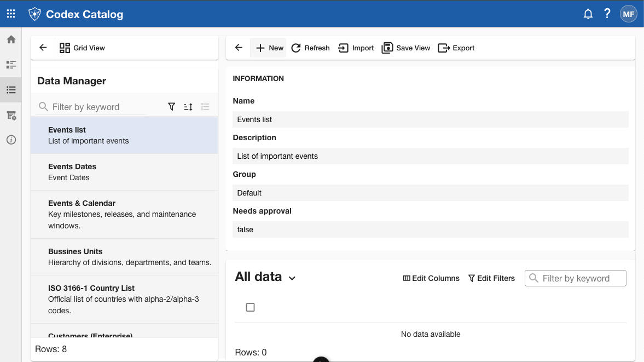Click back arrow next to New

(x=239, y=48)
